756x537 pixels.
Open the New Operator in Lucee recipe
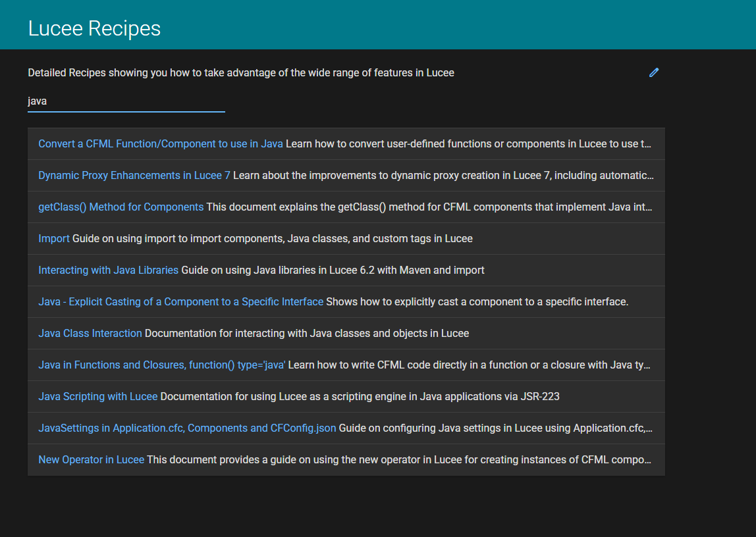click(91, 459)
